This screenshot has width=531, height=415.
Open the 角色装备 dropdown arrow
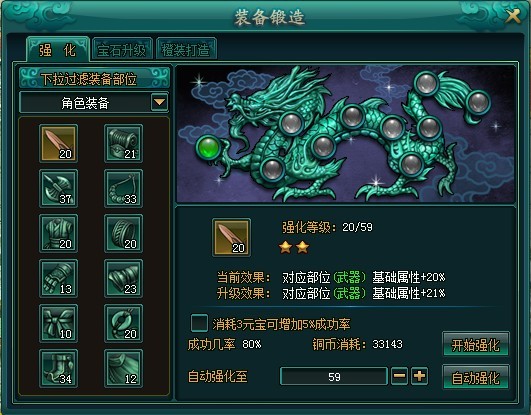[160, 102]
